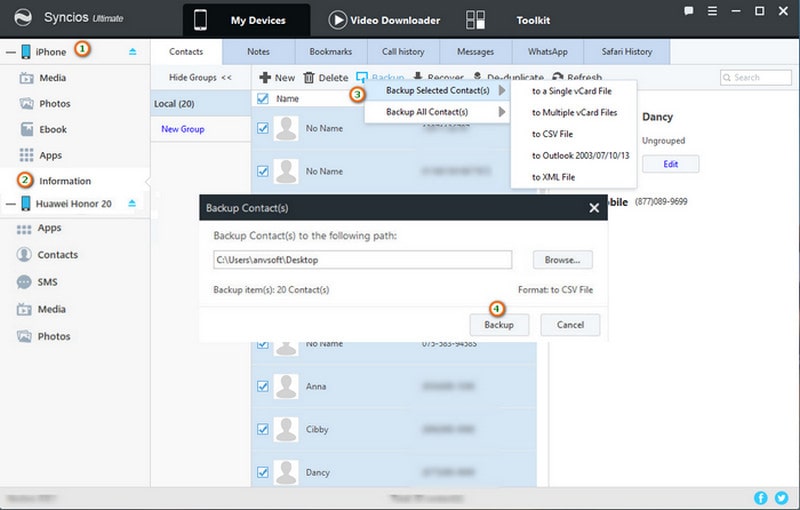Image resolution: width=800 pixels, height=510 pixels.
Task: Click Cancel in Backup Contact(s) dialog
Action: 570,325
